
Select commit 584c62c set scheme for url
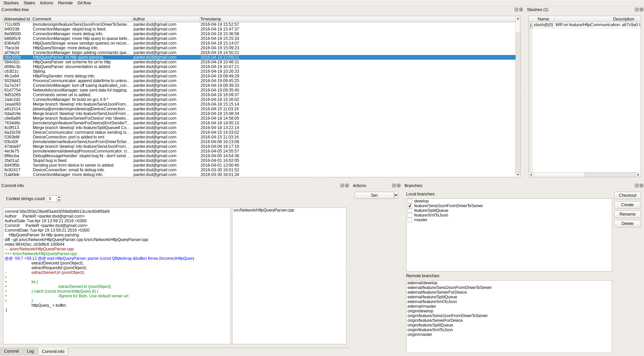[259, 62]
